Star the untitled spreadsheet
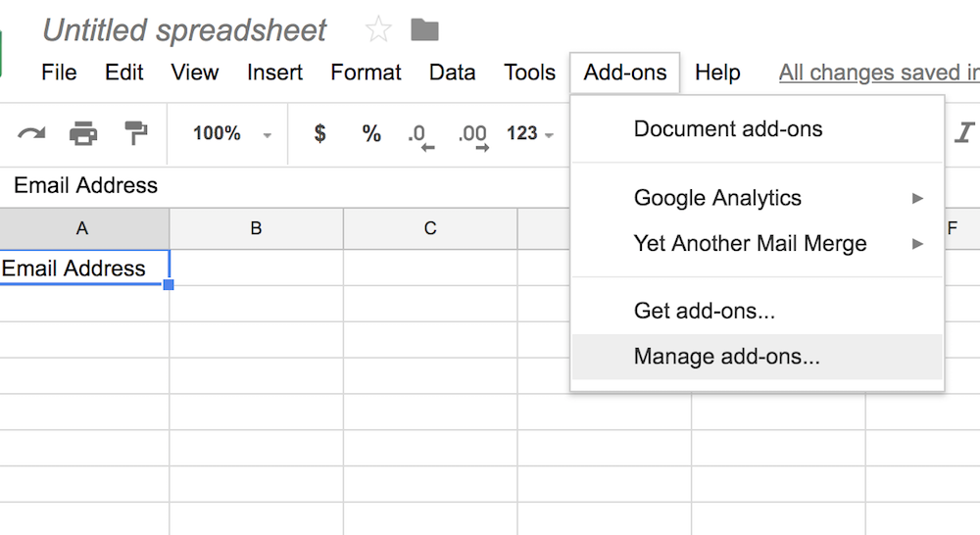980x535 pixels. (x=378, y=29)
